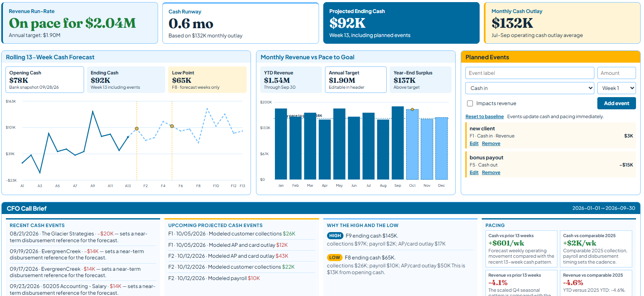
Task: Click the editable Annual Target $1.90M tile
Action: coord(356,79)
